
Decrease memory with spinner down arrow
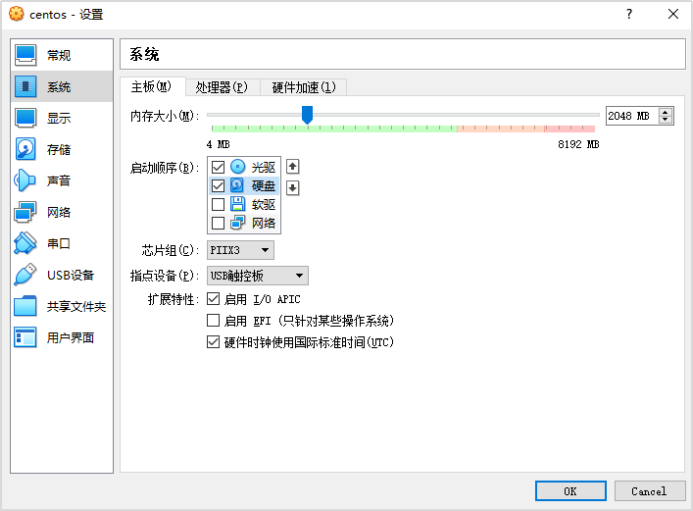[665, 120]
